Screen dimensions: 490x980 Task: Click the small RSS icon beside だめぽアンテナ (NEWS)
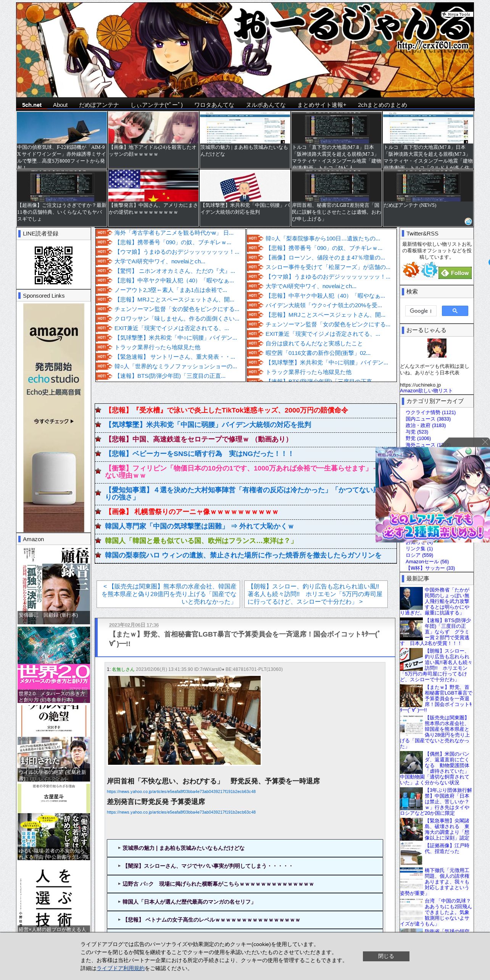468,221
